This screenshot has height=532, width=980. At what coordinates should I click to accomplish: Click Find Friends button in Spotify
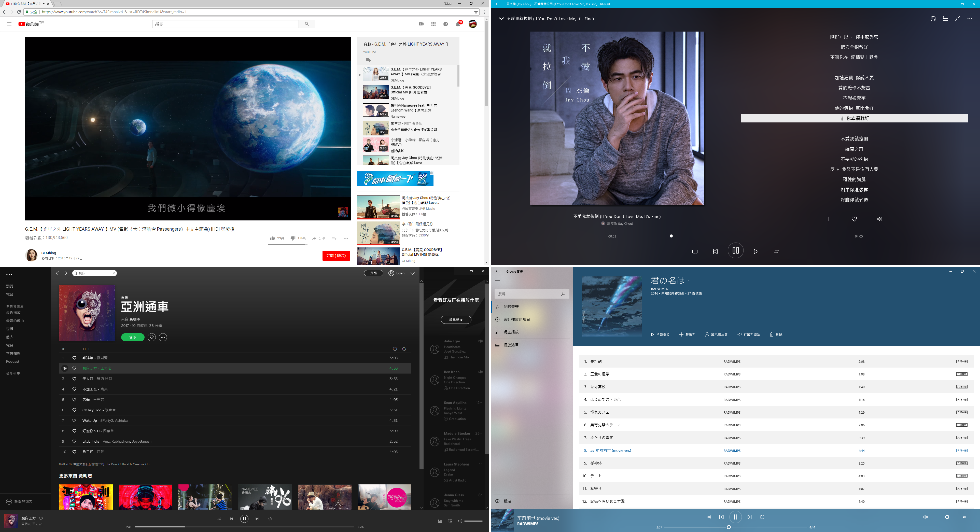pos(456,320)
